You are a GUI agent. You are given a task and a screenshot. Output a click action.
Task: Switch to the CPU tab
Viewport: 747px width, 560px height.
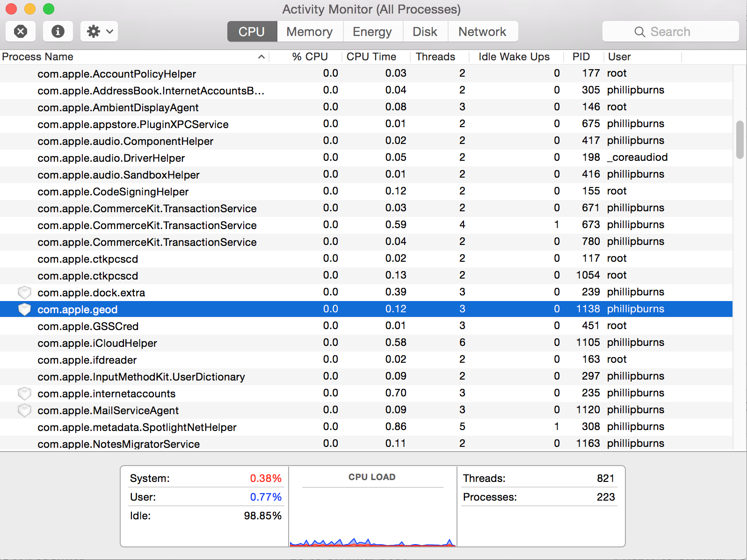pyautogui.click(x=252, y=31)
